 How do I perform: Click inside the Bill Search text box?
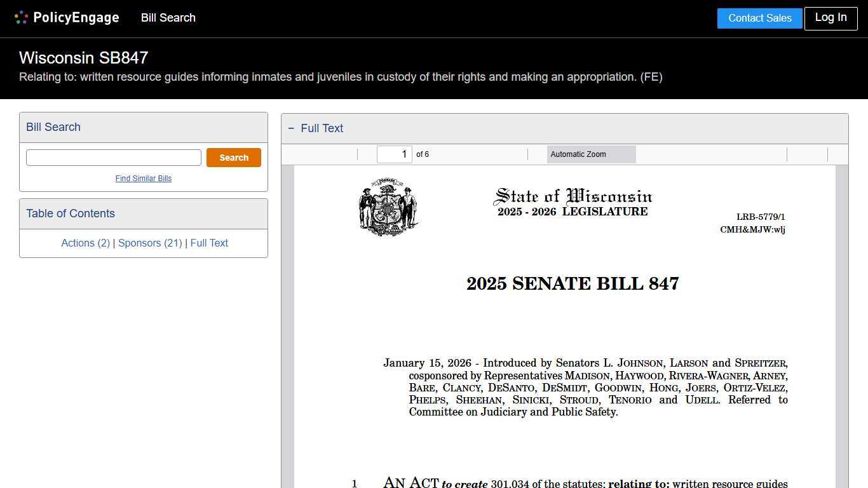pyautogui.click(x=113, y=157)
